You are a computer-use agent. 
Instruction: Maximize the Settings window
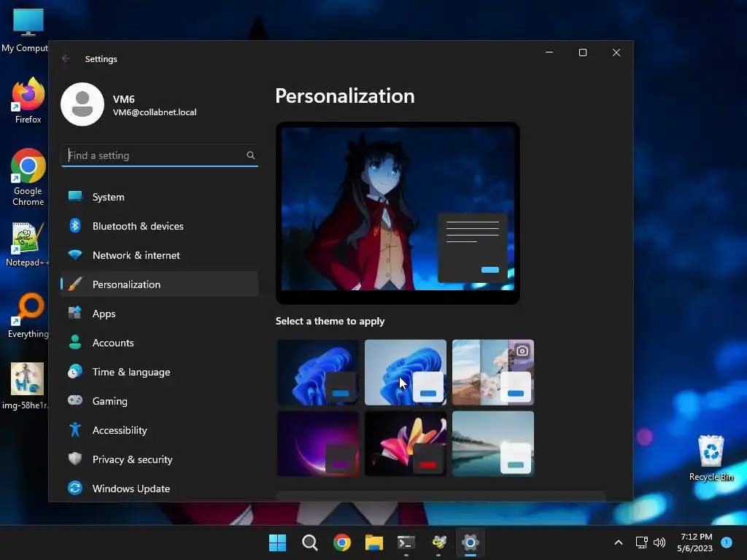(583, 52)
